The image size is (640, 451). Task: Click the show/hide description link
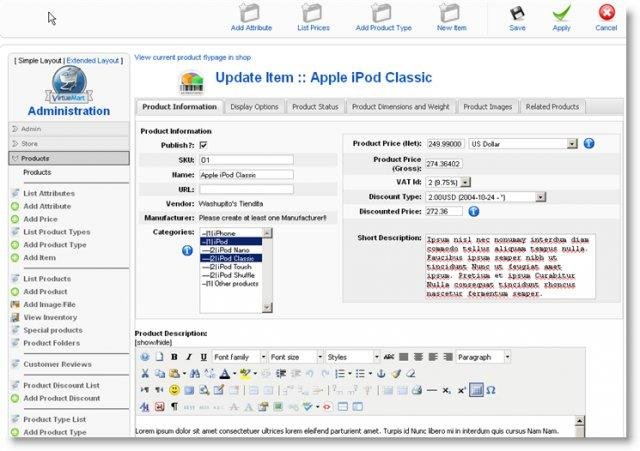click(153, 342)
